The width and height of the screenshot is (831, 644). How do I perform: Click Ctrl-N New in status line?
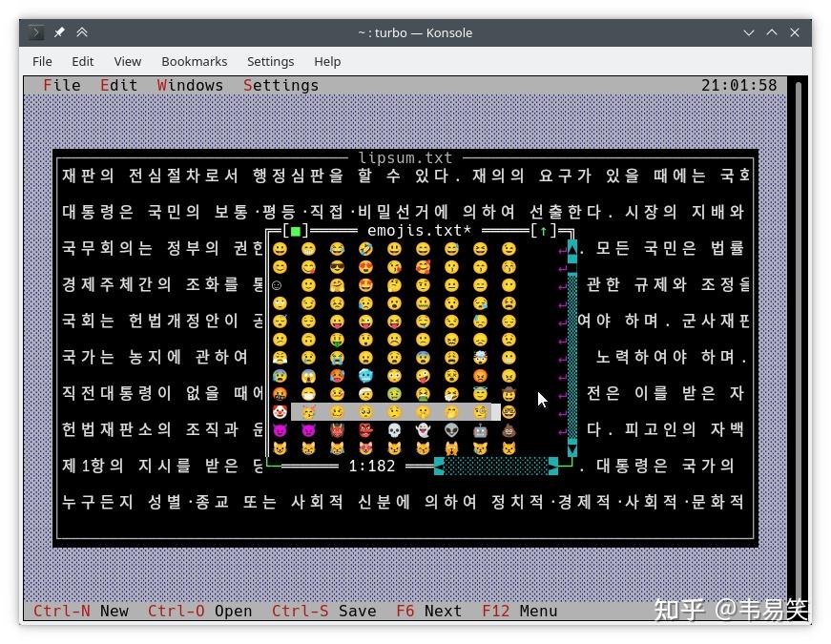[x=80, y=612]
